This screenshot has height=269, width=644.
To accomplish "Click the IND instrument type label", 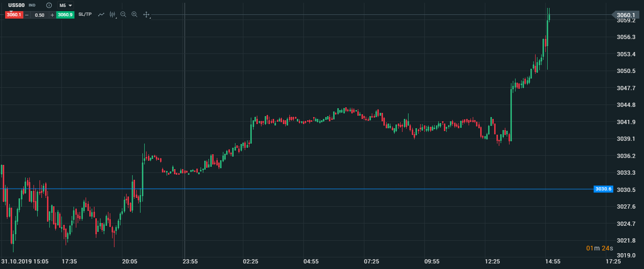I will 32,5.
